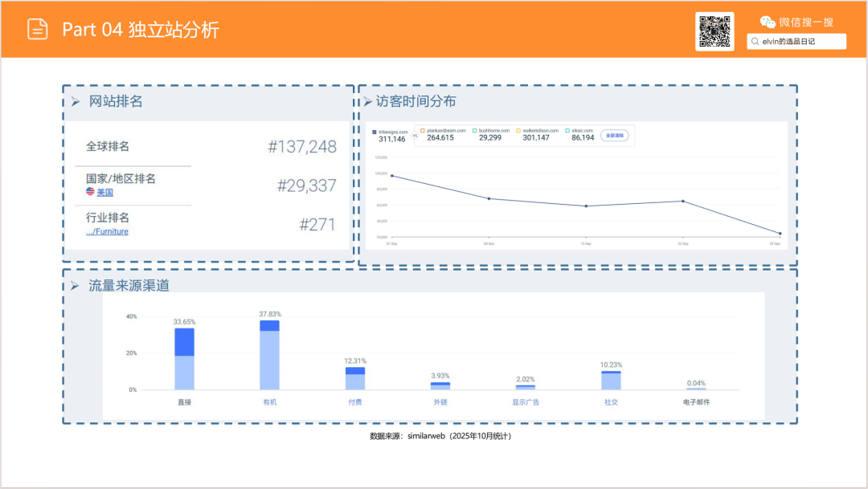The image size is (868, 489).
Task: Open the .../Furniture industry link
Action: click(x=107, y=232)
